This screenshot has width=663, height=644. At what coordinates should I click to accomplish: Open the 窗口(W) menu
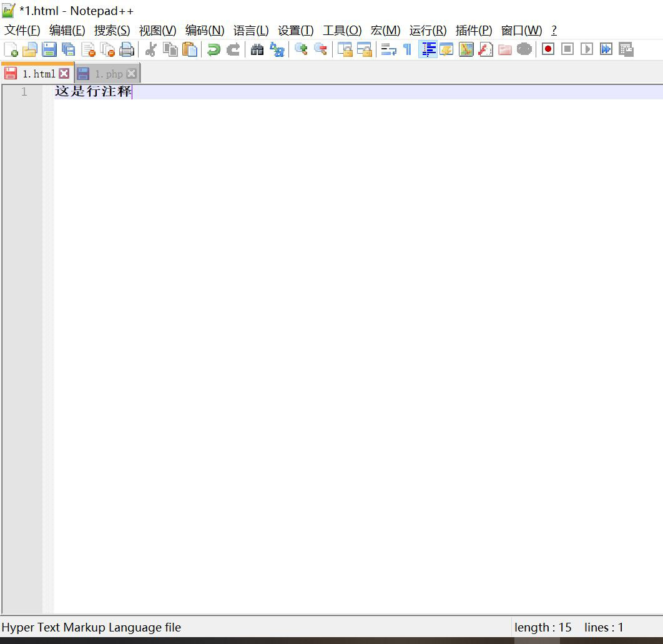pos(521,31)
